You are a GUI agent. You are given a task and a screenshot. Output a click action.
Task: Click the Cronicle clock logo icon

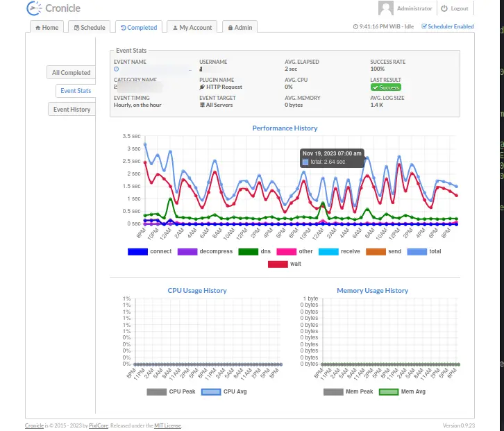tap(34, 9)
